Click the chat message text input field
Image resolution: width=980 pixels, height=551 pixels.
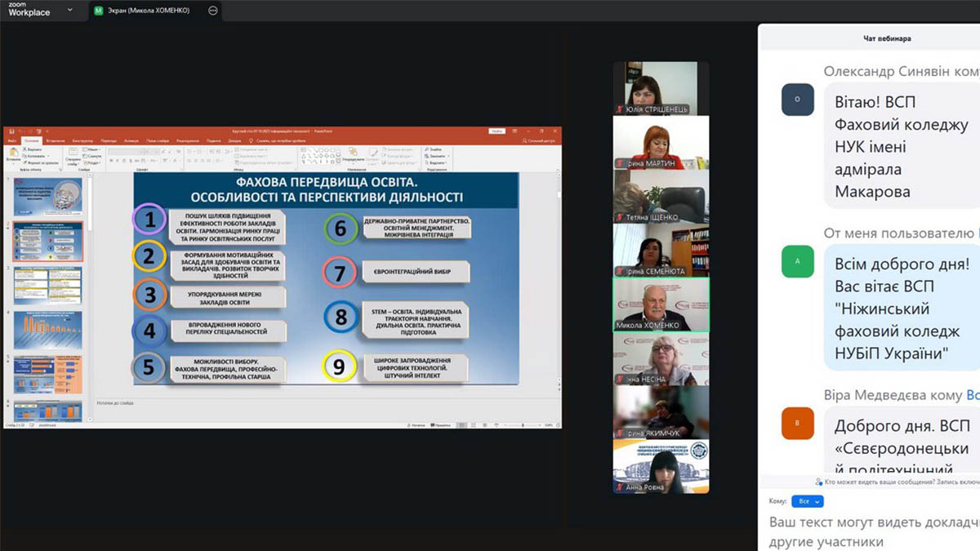(x=870, y=531)
